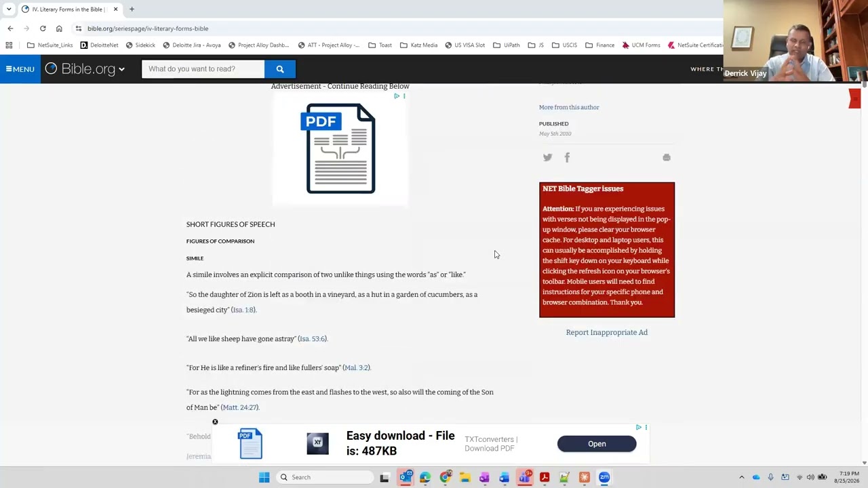This screenshot has width=868, height=488.
Task: Select the 'IV. Literary Forms in the Bible' tab
Action: click(70, 9)
